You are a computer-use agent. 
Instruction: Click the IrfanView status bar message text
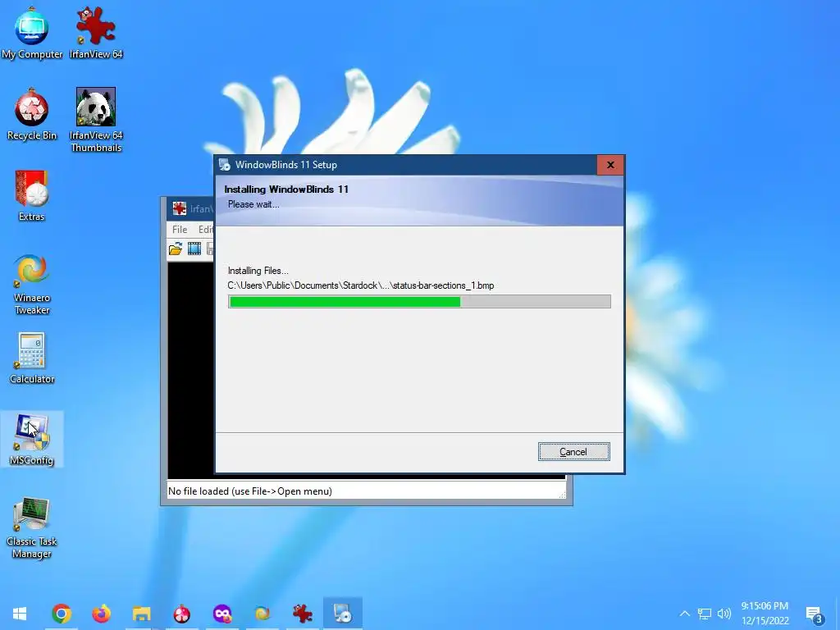[x=250, y=491]
